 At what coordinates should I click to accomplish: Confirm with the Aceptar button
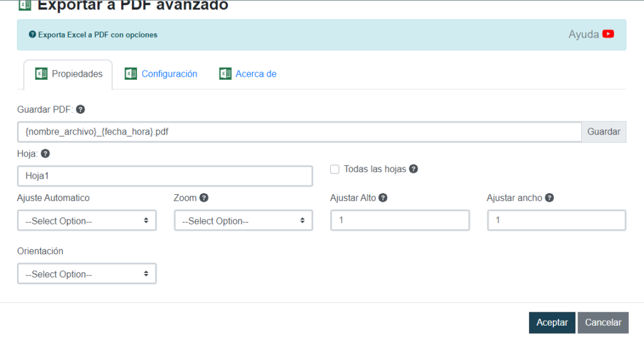552,323
